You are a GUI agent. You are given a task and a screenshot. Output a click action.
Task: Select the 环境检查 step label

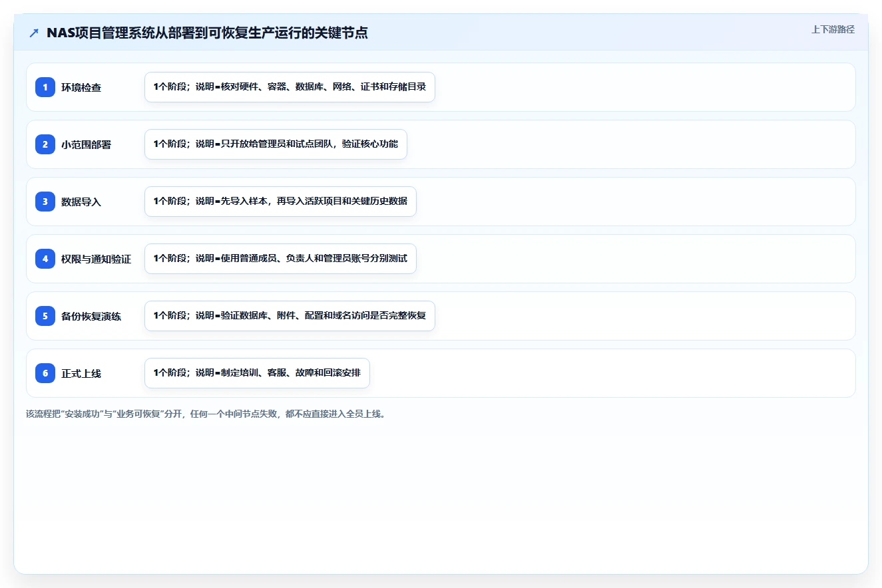81,87
